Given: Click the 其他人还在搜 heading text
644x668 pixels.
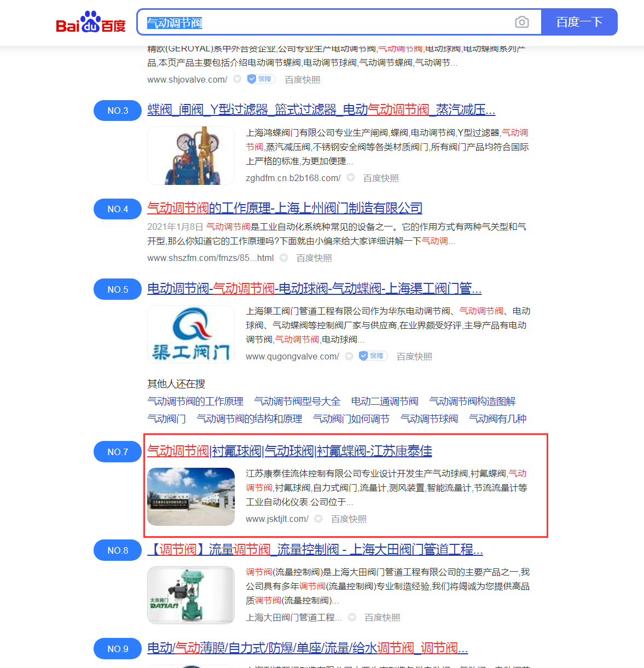Looking at the screenshot, I should (176, 384).
